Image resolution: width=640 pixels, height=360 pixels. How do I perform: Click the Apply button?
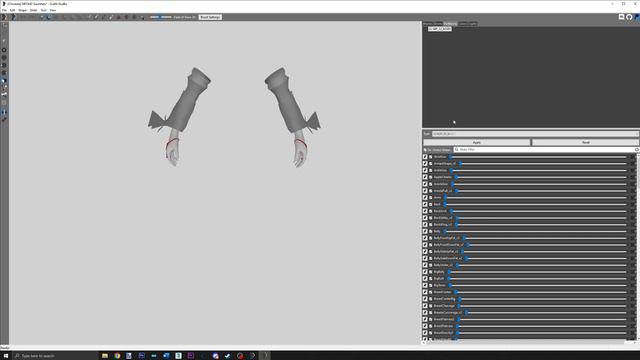[x=477, y=142]
